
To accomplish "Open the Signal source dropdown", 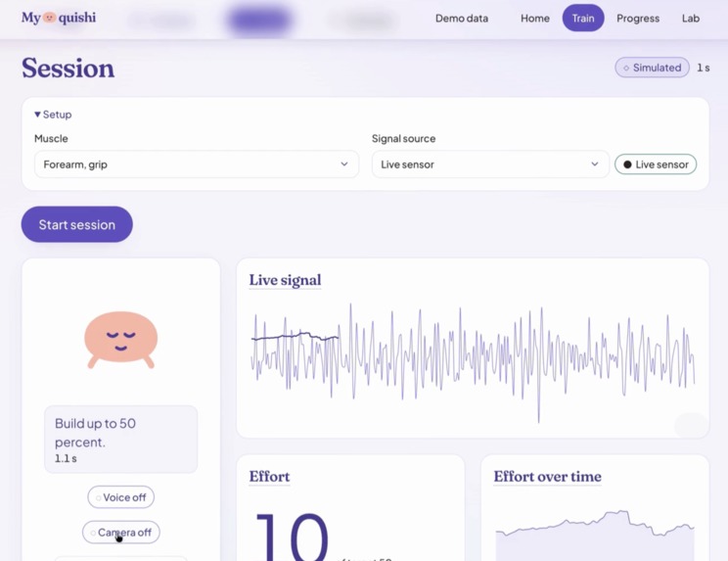I will pyautogui.click(x=490, y=164).
